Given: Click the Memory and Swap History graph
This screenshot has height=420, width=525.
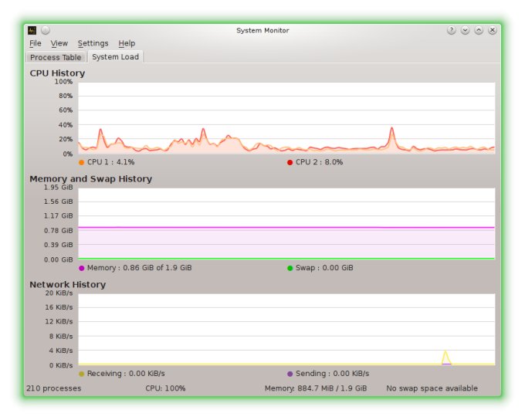Looking at the screenshot, I should coord(286,223).
